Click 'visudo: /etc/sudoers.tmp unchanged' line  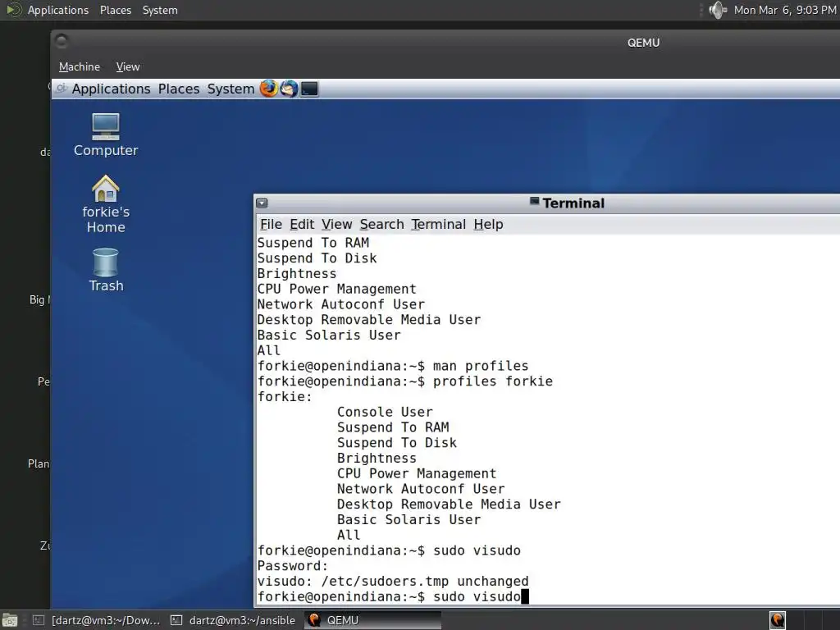click(393, 582)
